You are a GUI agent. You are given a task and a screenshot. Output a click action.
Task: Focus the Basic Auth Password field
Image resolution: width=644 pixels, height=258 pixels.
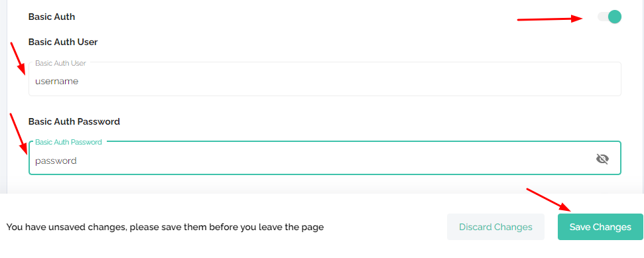click(324, 158)
